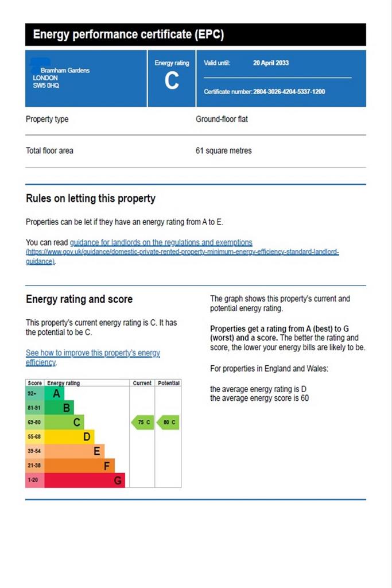Image resolution: width=392 pixels, height=588 pixels.
Task: Click the Potential 80 C arrow marker
Action: (168, 422)
